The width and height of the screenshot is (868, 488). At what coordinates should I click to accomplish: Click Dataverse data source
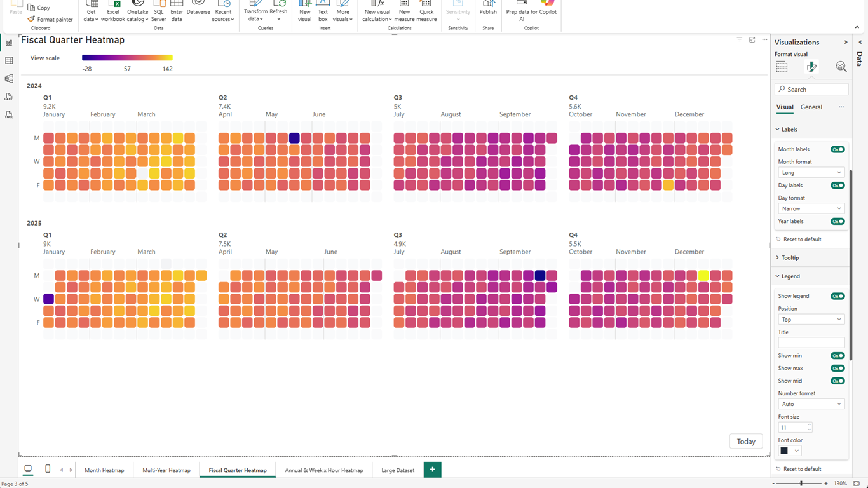198,8
